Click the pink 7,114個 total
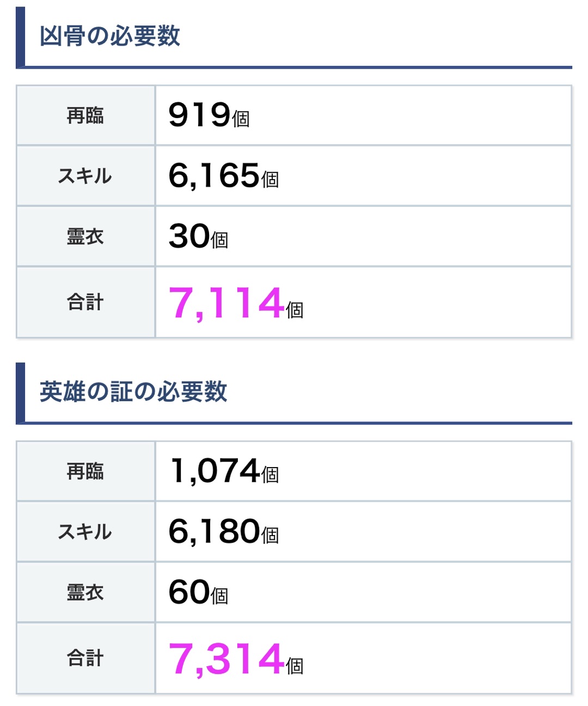The image size is (588, 706). [x=235, y=303]
